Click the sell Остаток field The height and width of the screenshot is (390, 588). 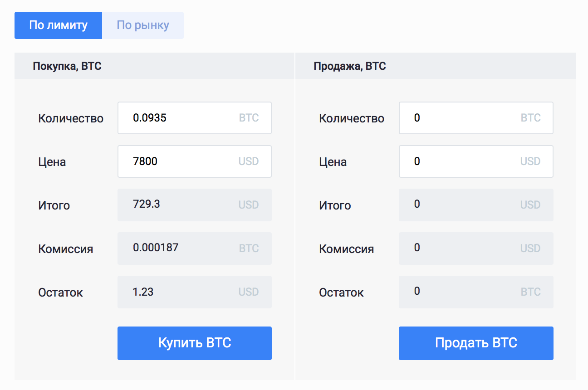[x=463, y=292]
